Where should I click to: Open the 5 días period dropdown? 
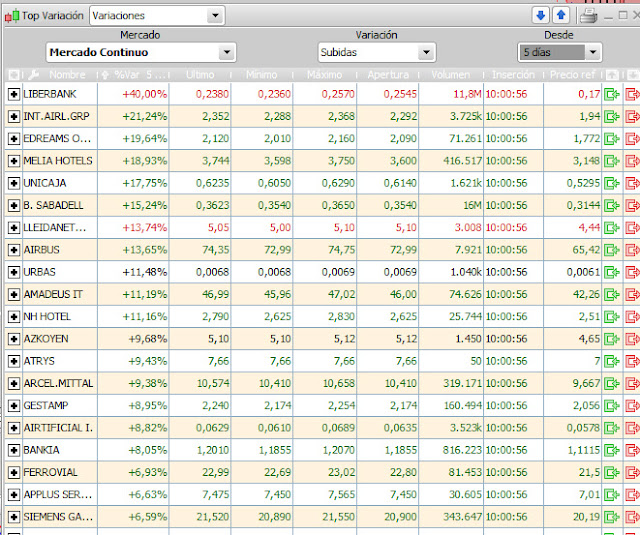pos(560,52)
